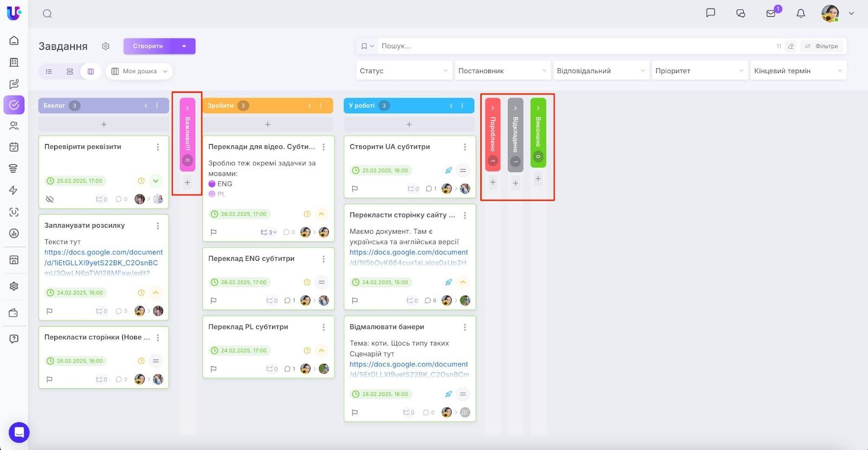Focus the Пошук search field
The height and width of the screenshot is (450, 868).
[x=575, y=46]
